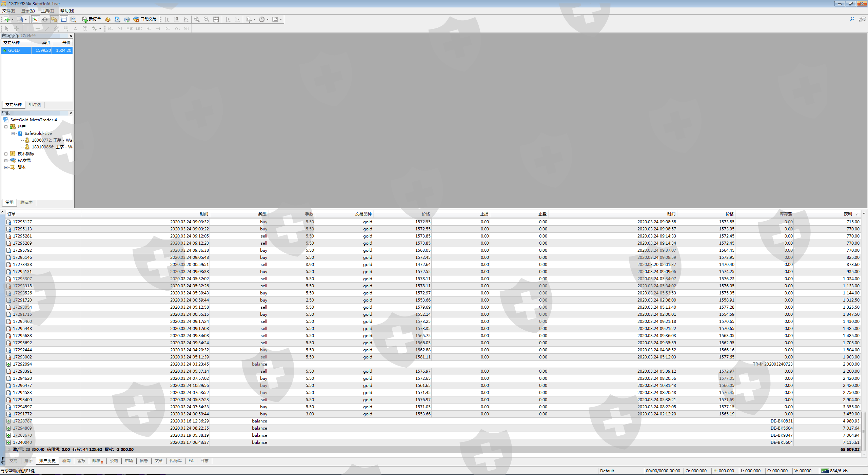Image resolution: width=868 pixels, height=475 pixels.
Task: Open the Data Window crosshair icon
Action: click(45, 19)
